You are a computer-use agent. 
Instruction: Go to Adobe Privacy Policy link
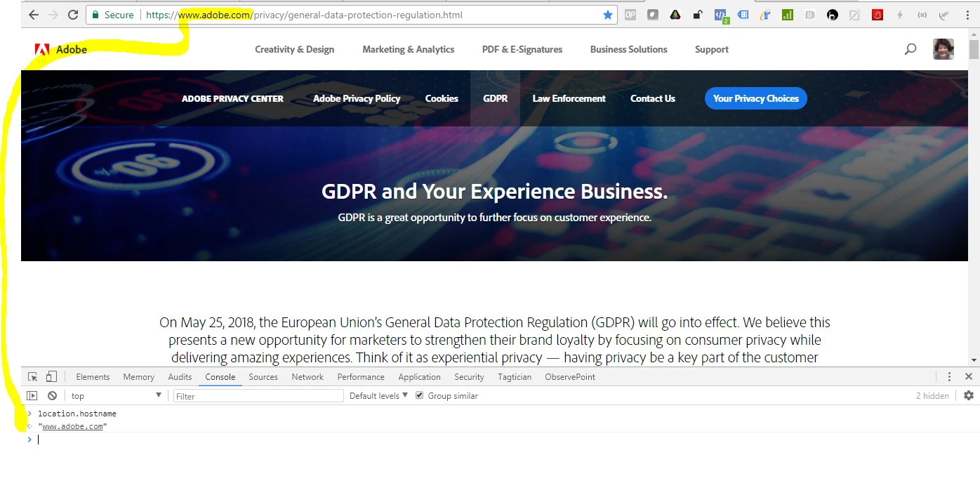[x=357, y=98]
